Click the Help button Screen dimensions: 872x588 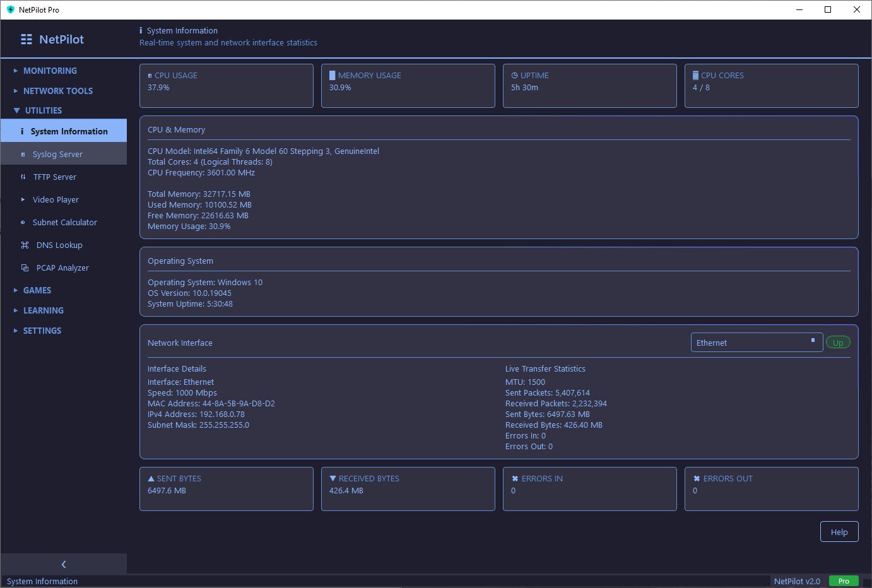click(839, 531)
